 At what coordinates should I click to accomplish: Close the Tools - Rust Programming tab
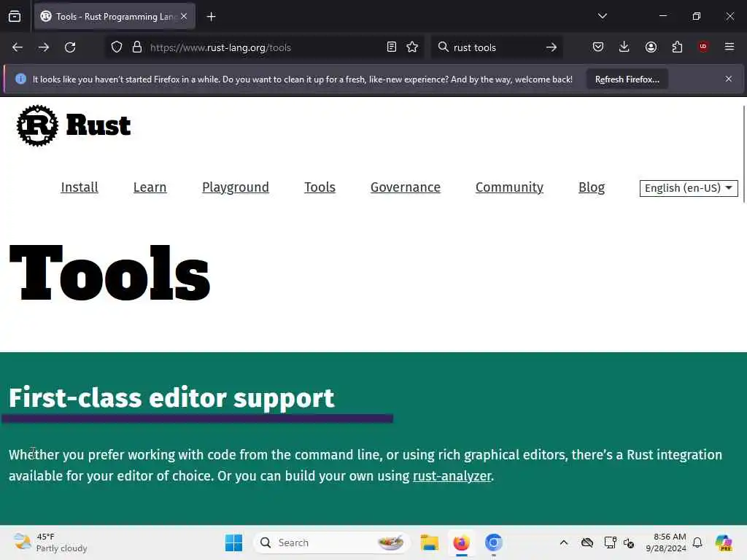pyautogui.click(x=184, y=16)
